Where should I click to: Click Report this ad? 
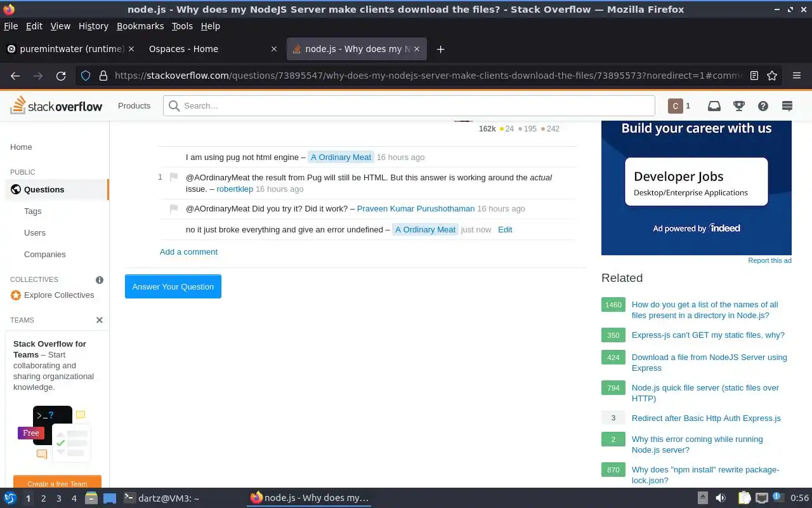(769, 260)
